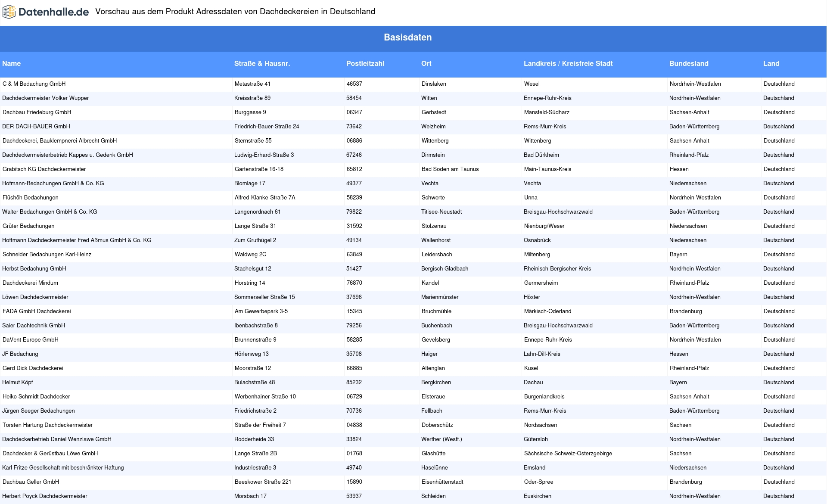
Task: Click postal code 46537
Action: click(354, 84)
